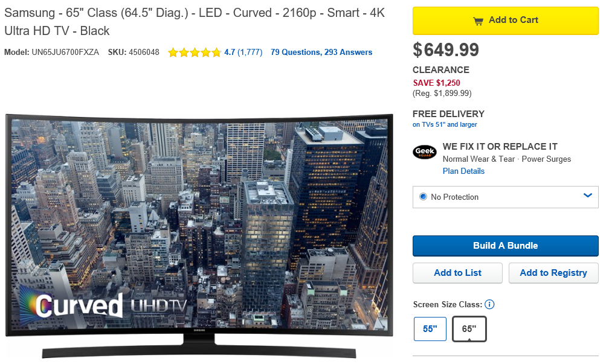
Task: Open the 79 Questions, 293 Answers link
Action: pos(321,53)
